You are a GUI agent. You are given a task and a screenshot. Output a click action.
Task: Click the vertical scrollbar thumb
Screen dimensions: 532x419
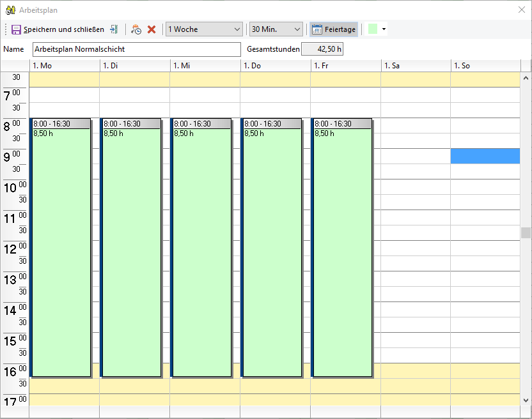click(x=526, y=233)
